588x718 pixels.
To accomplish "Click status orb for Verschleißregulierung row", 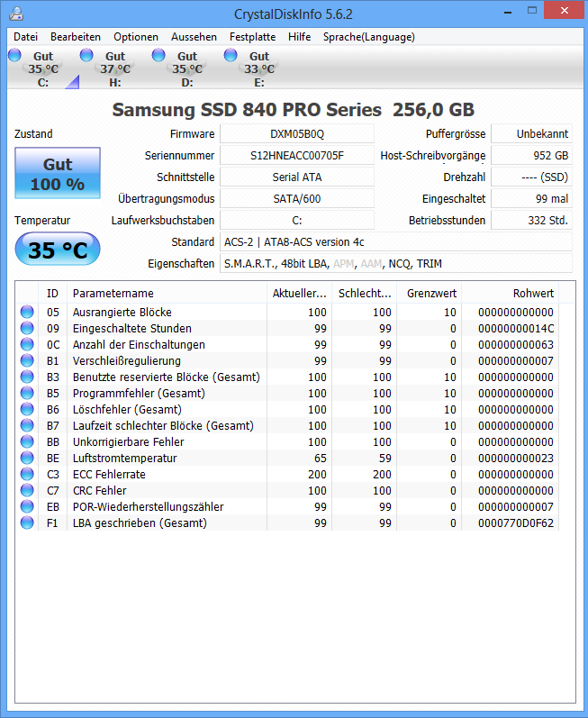I will (27, 361).
